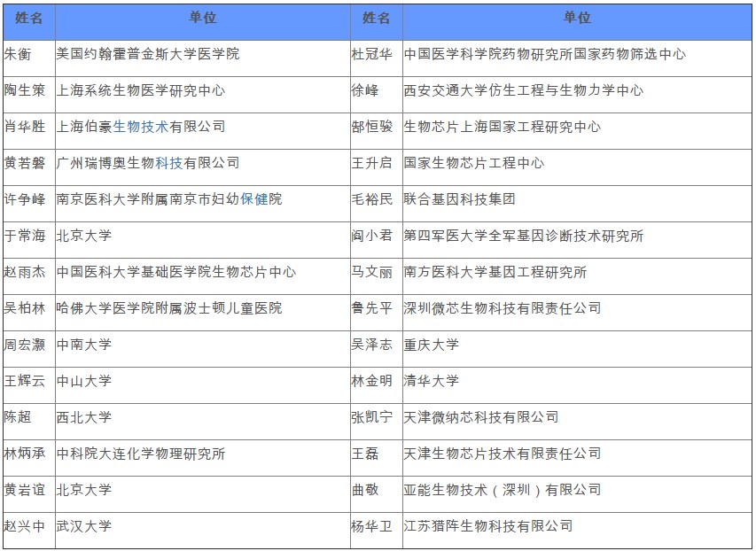
Task: Select 哈佛大学医学院附属波士顿儿童医院 text
Action: coord(168,308)
